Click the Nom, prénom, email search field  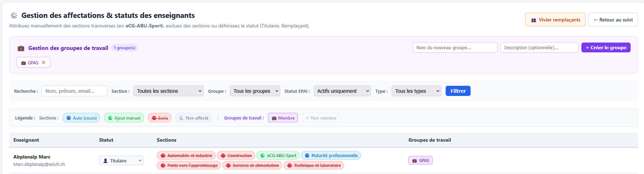(74, 91)
